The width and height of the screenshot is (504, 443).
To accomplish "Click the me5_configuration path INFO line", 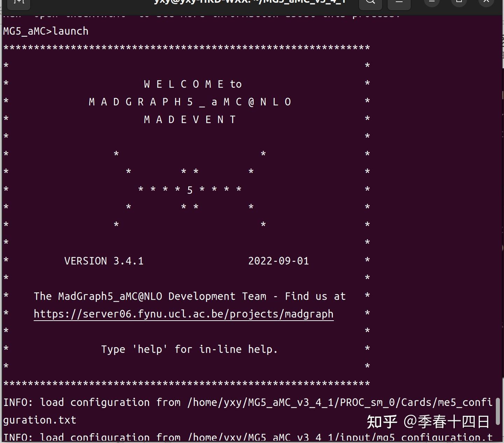I will pos(248,411).
